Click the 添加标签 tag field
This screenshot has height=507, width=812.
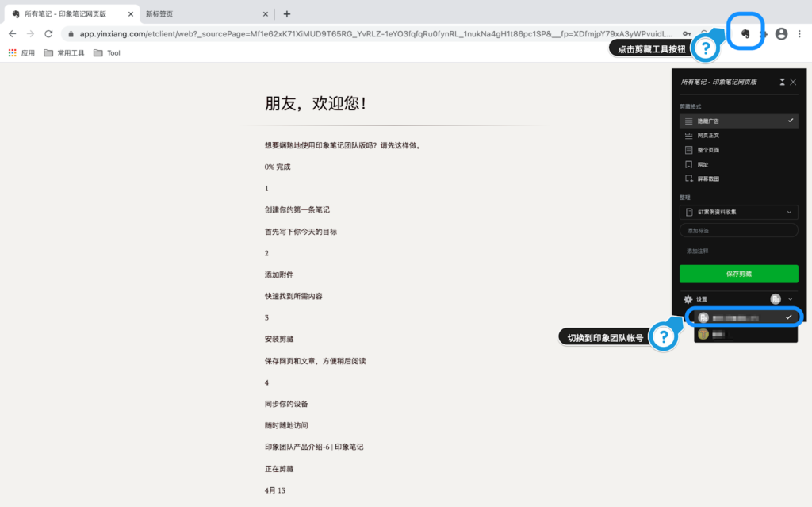click(738, 230)
